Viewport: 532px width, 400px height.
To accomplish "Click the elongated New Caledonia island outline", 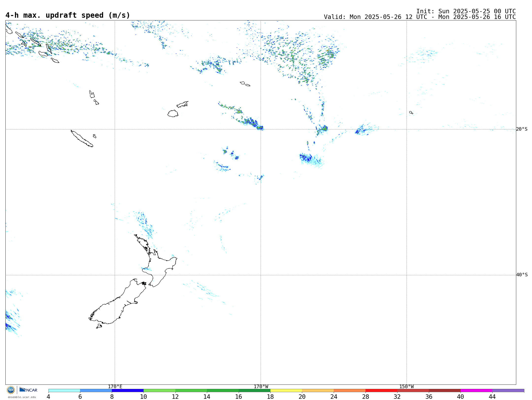I will 82,138.
